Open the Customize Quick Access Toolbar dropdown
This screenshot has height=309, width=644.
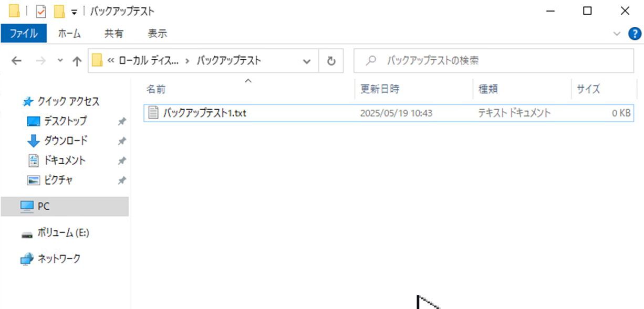click(x=74, y=12)
